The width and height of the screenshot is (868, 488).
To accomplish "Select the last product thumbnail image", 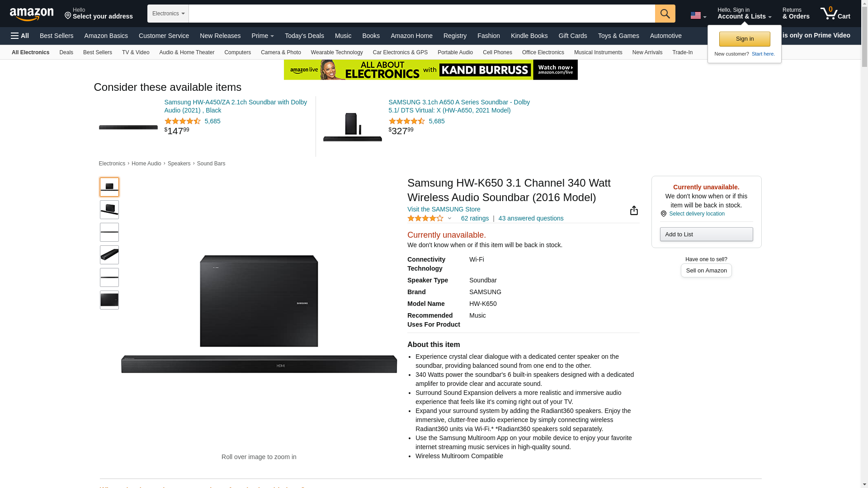I will (109, 300).
